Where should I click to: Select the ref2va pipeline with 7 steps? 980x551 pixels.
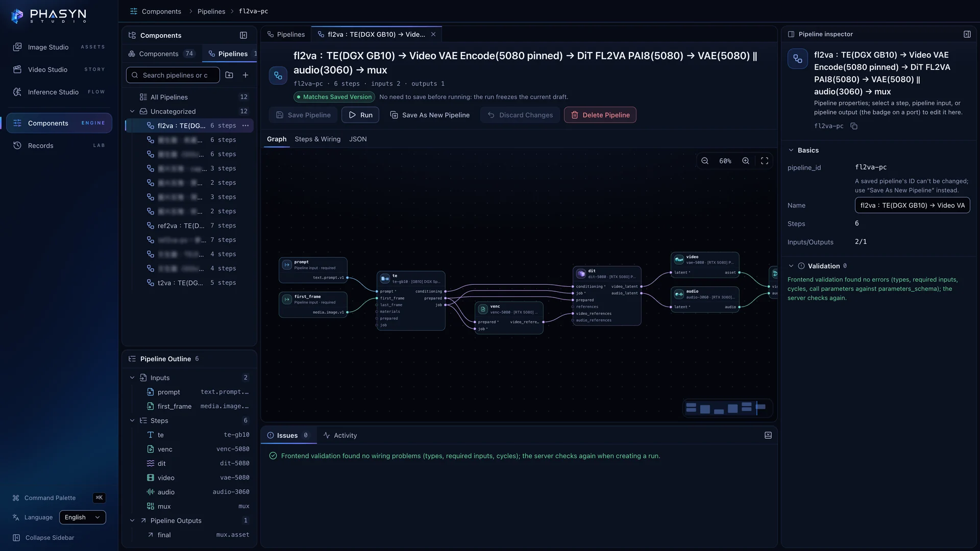(x=190, y=226)
